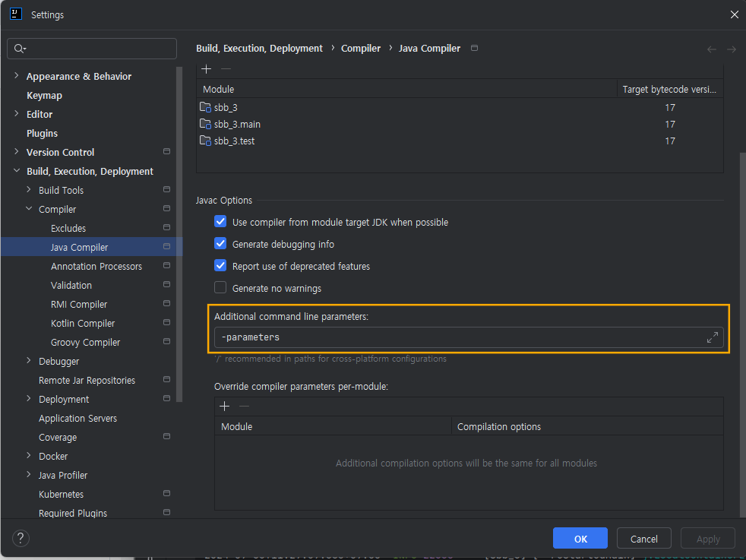Click the forward navigation arrow

[x=732, y=49]
